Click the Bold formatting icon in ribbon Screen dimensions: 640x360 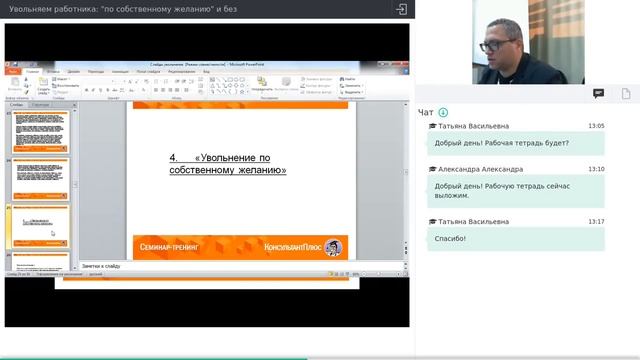(87, 90)
